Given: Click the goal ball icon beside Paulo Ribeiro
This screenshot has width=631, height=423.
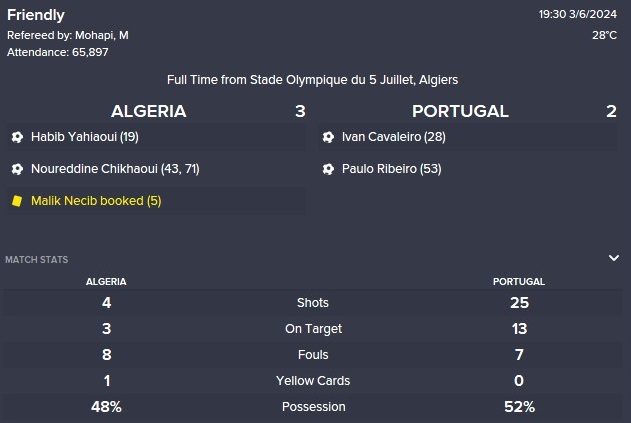Looking at the screenshot, I should click(x=328, y=169).
